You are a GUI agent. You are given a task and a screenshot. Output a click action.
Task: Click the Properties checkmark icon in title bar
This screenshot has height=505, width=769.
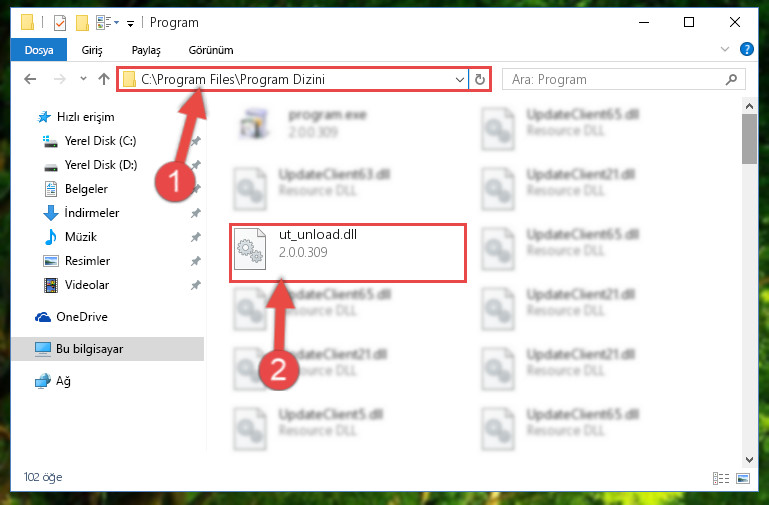pyautogui.click(x=59, y=23)
